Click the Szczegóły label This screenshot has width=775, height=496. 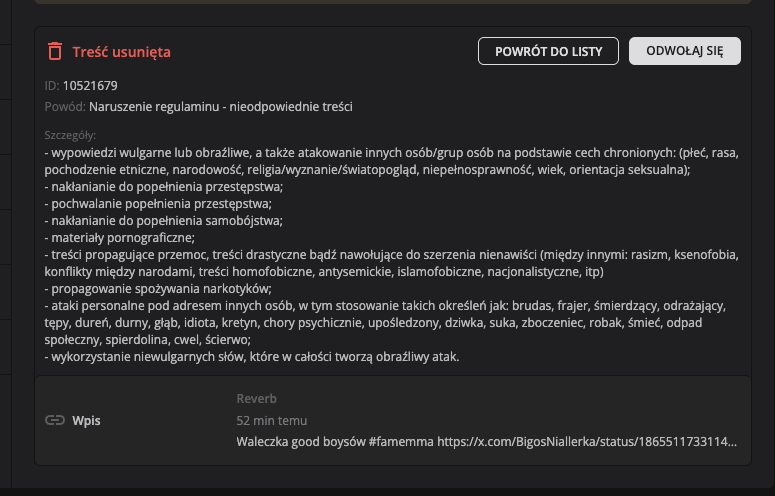tap(70, 135)
